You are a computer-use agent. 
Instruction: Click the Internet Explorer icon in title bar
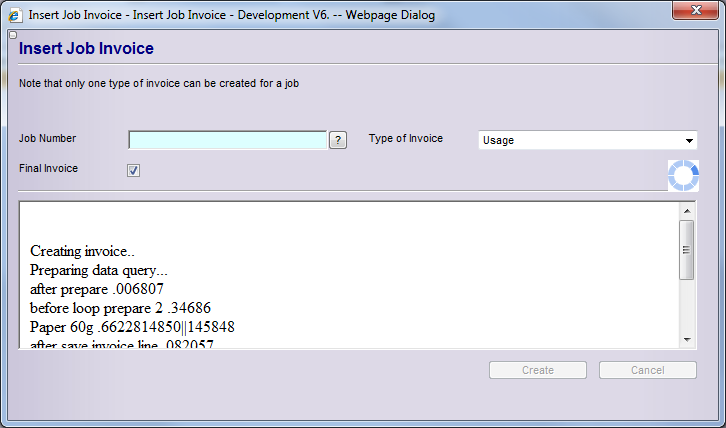[16, 14]
